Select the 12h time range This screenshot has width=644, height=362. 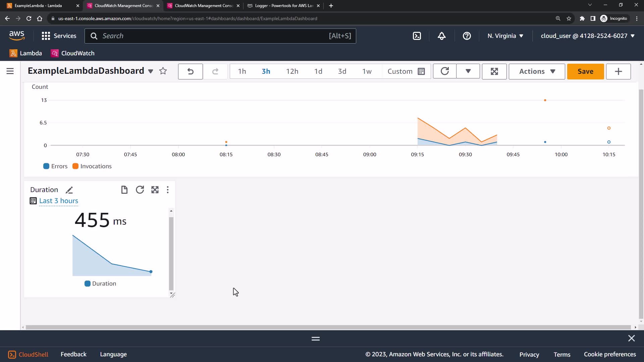point(292,71)
